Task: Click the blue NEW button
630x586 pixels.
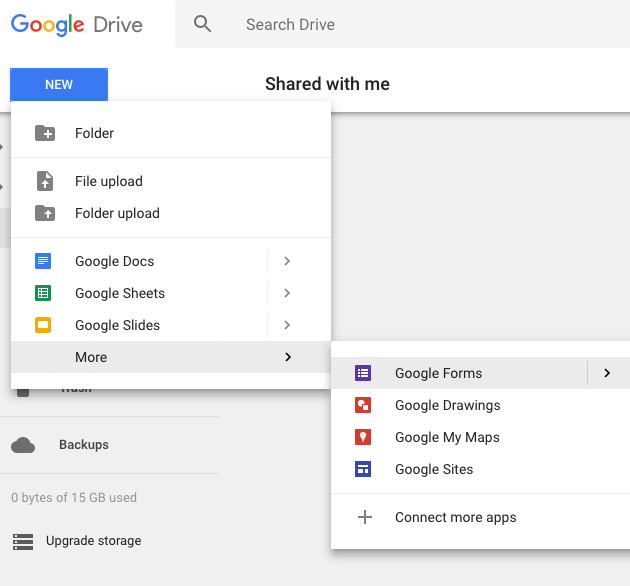Action: [x=59, y=84]
